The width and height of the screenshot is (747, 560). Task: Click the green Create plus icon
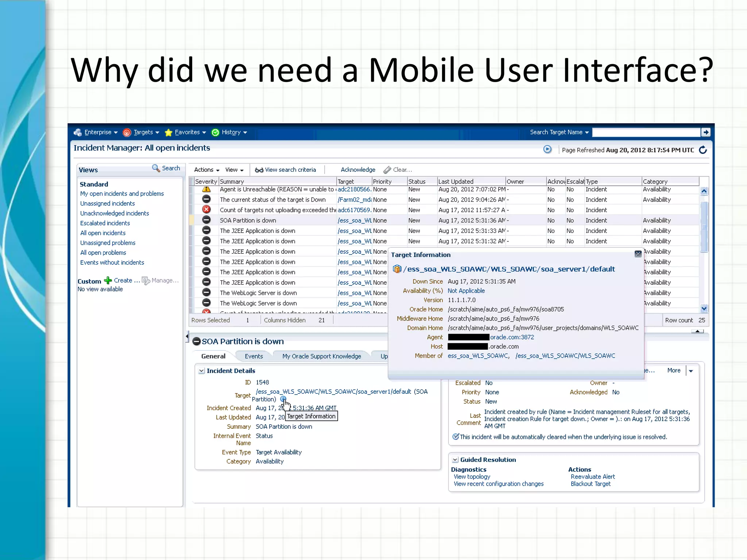[108, 280]
